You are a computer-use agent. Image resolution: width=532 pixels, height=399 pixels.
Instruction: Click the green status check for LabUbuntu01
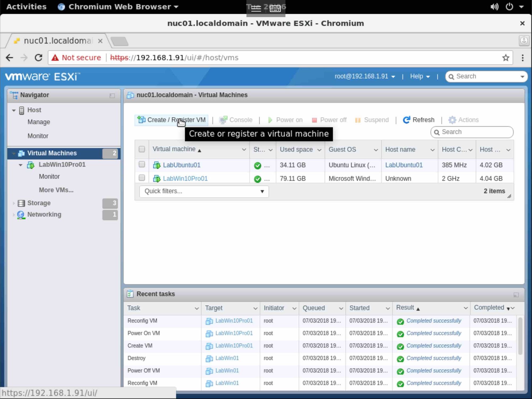257,166
